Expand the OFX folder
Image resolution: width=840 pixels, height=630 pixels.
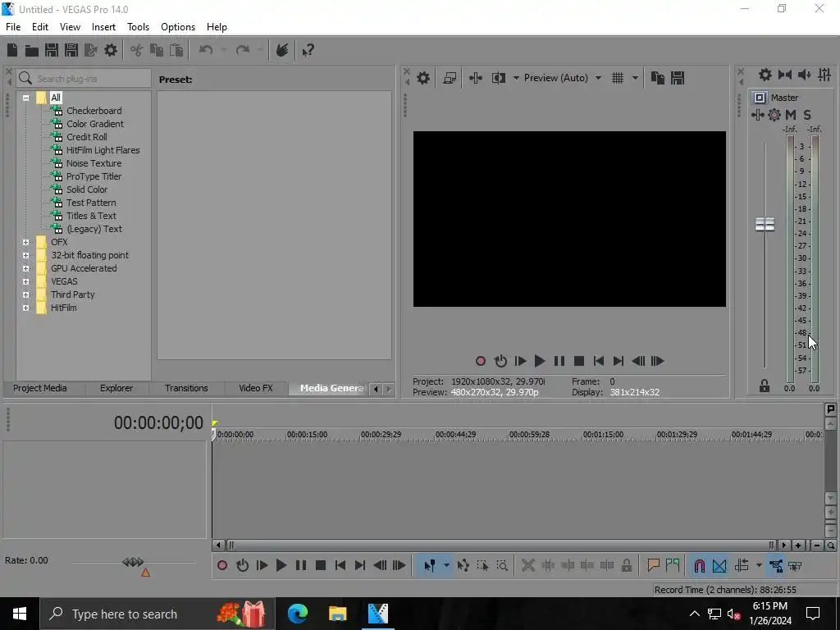[x=25, y=242]
